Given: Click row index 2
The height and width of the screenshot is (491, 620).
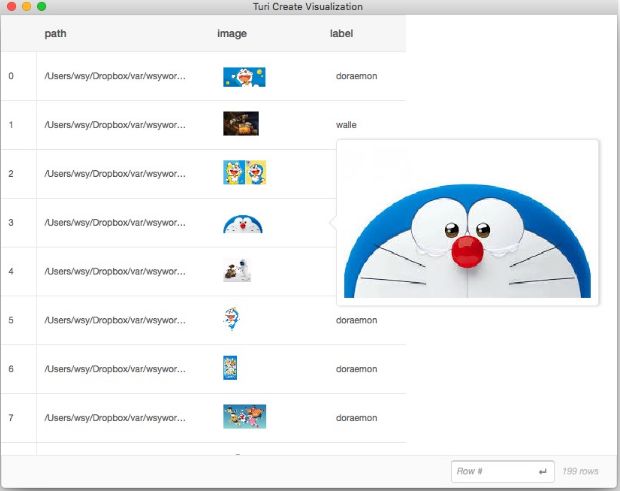Looking at the screenshot, I should click(x=11, y=174).
